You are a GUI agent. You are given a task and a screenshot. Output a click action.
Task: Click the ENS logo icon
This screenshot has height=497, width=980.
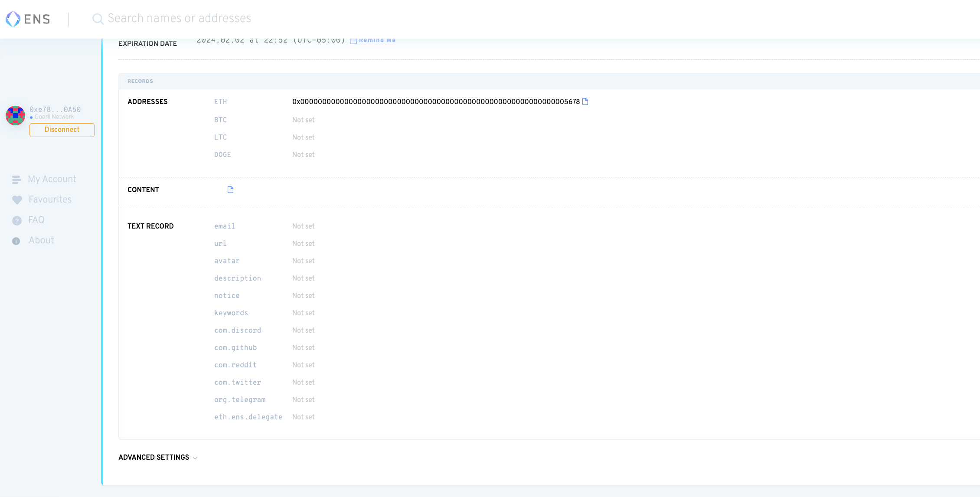(13, 19)
